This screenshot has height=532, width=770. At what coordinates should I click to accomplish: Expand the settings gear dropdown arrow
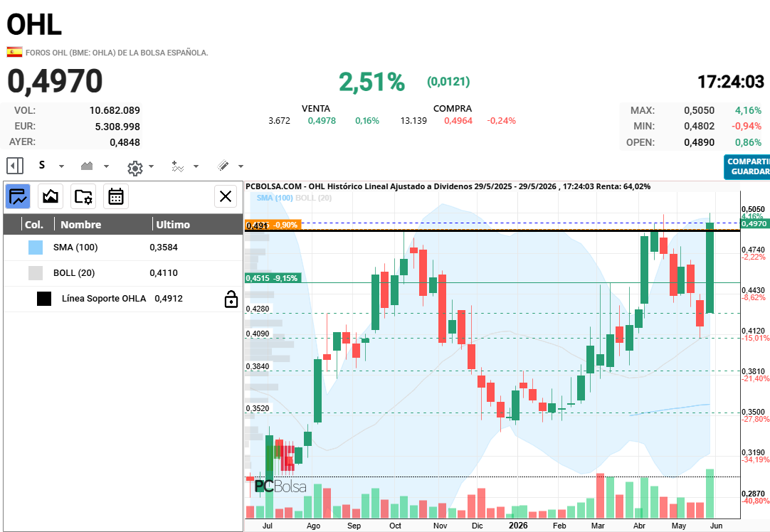152,166
